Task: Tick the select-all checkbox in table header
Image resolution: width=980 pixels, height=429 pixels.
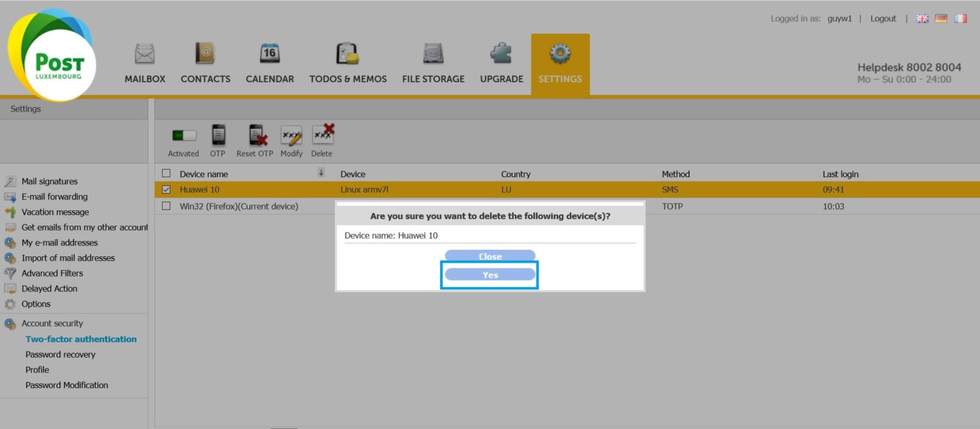Action: [167, 173]
